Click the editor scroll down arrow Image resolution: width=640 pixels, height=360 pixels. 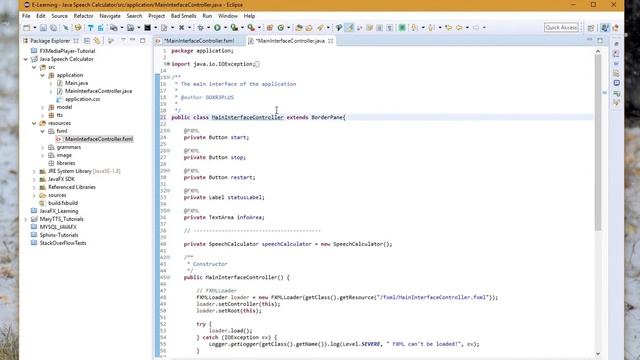598,353
